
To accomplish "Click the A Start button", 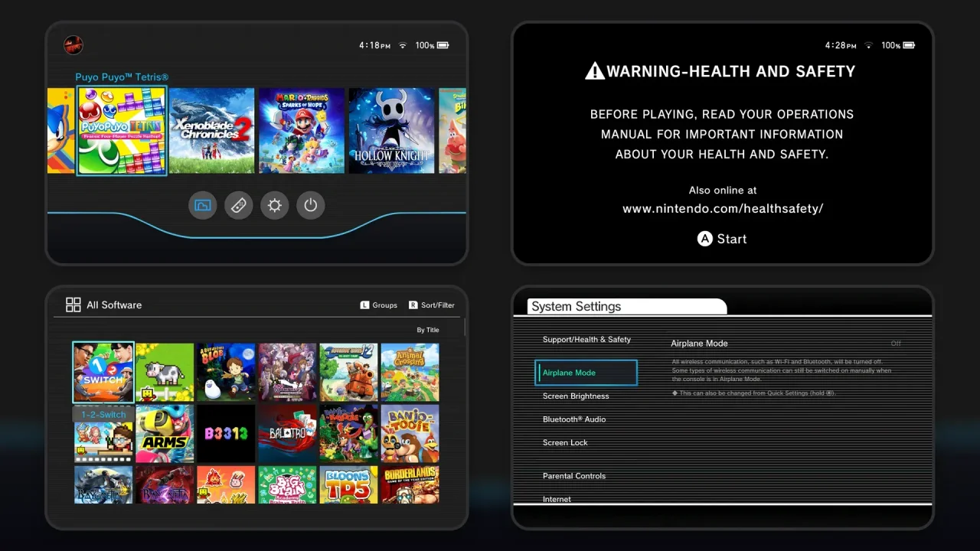I will coord(722,239).
